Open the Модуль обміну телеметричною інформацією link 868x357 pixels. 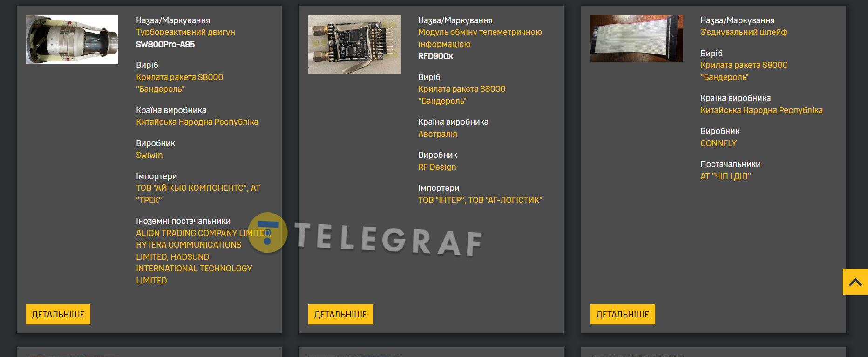pyautogui.click(x=480, y=38)
